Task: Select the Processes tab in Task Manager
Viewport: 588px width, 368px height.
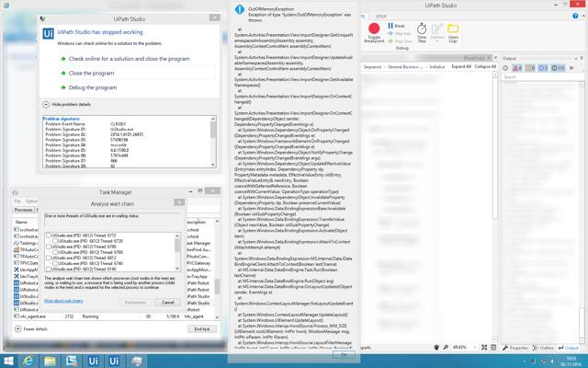Action: [x=22, y=211]
